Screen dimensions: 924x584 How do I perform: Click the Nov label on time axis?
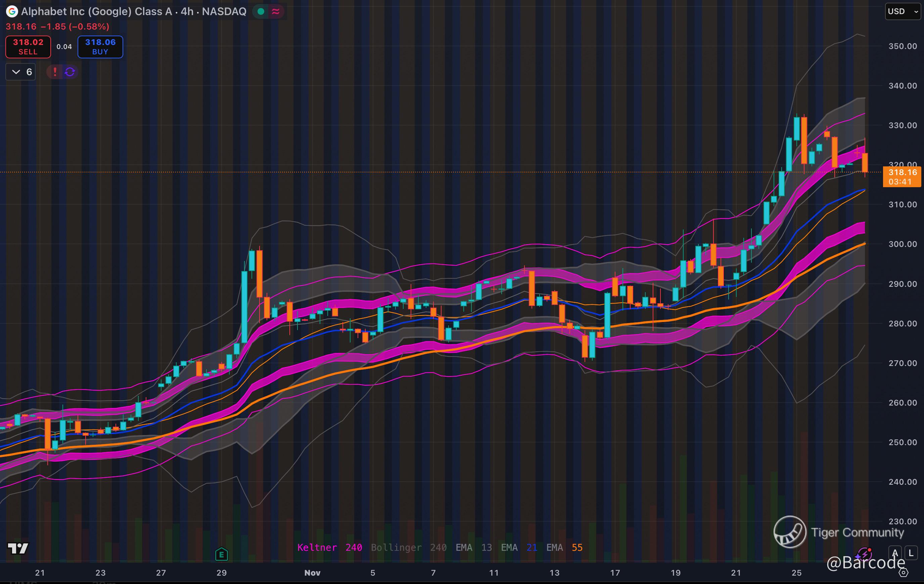(x=312, y=573)
